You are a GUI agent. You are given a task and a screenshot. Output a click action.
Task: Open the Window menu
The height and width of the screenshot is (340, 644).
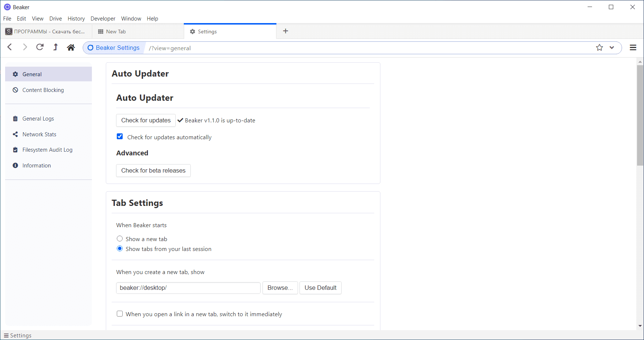tap(131, 19)
